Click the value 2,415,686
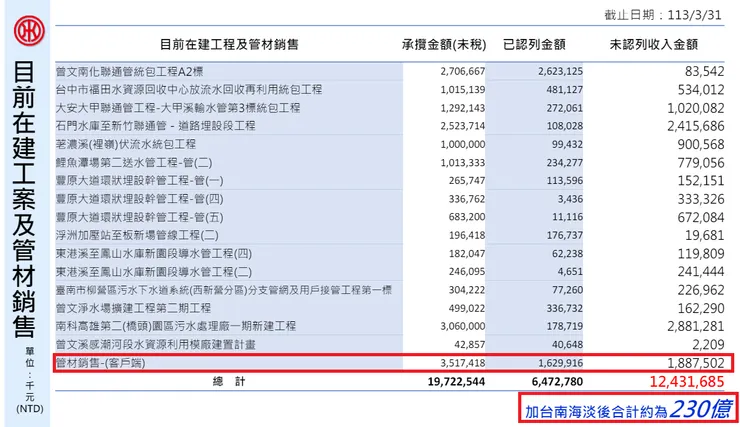 (x=696, y=126)
